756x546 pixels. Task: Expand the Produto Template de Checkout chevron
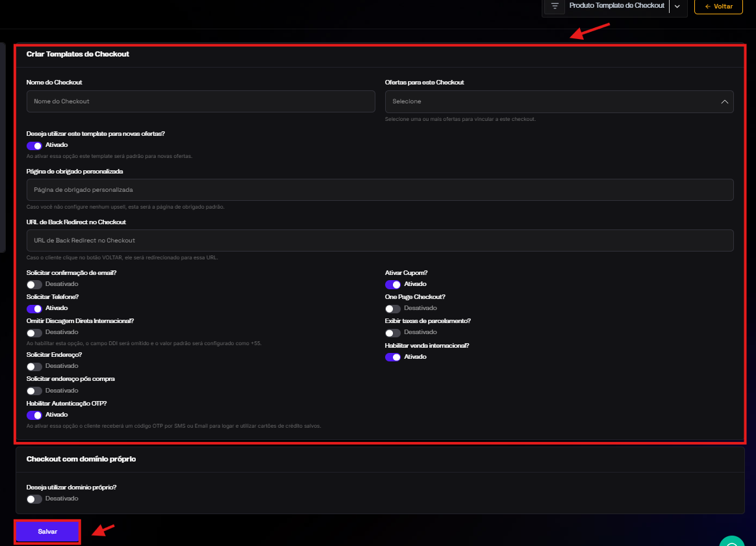677,6
